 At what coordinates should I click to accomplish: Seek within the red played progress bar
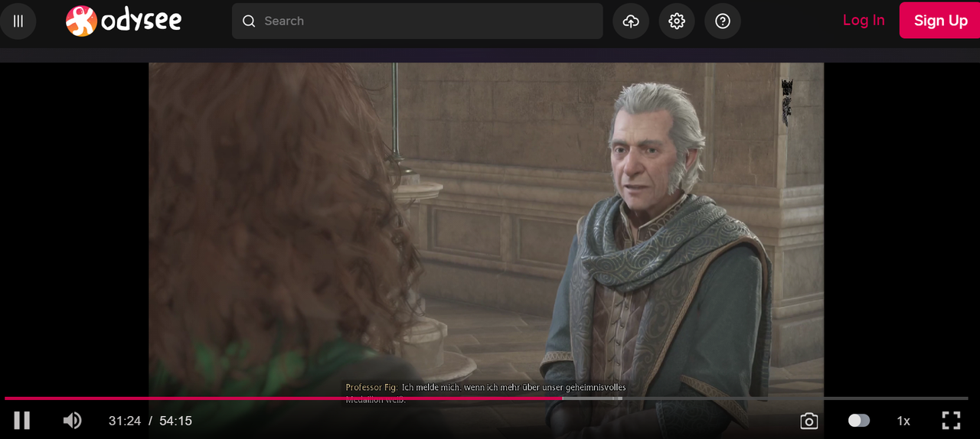(x=283, y=398)
